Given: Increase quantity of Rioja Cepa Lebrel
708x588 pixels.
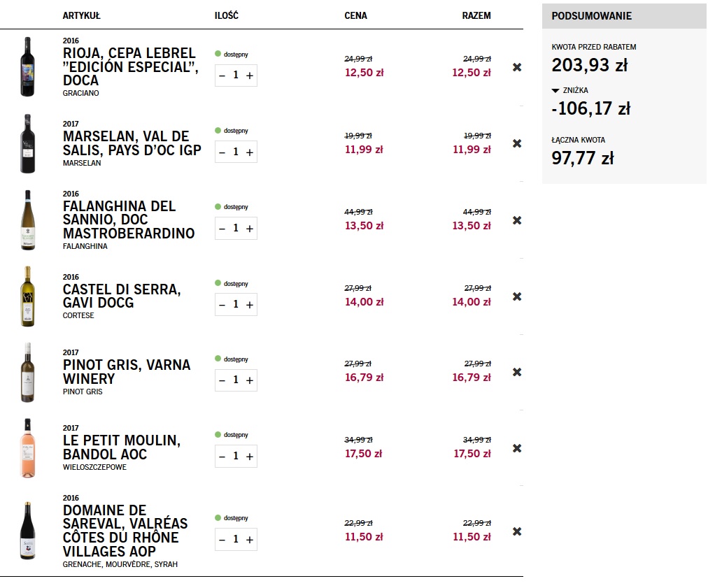Looking at the screenshot, I should point(250,76).
